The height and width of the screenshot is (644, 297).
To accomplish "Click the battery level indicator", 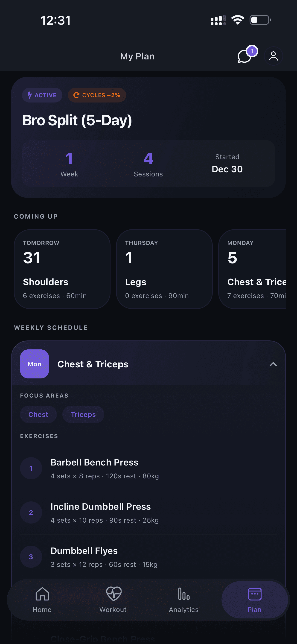I will (x=260, y=20).
